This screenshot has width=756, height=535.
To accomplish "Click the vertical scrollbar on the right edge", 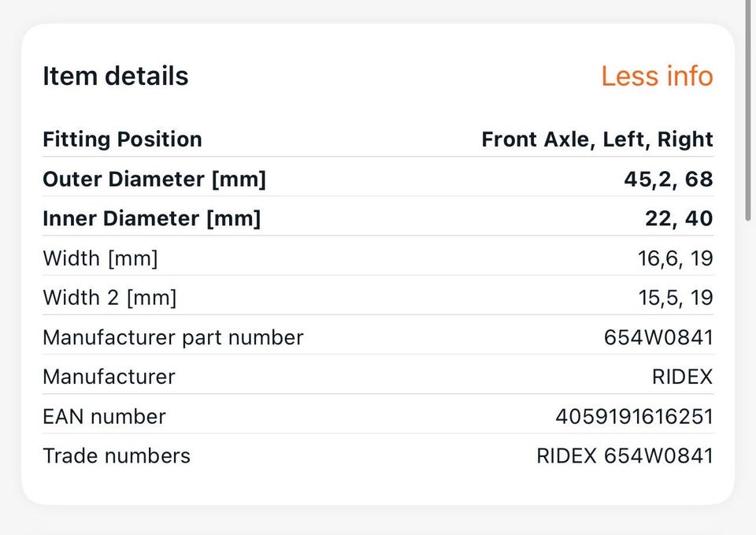I will point(748,110).
